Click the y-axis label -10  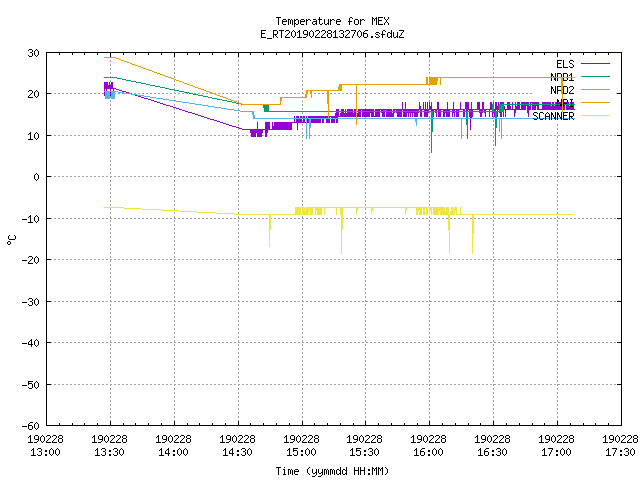(31, 219)
